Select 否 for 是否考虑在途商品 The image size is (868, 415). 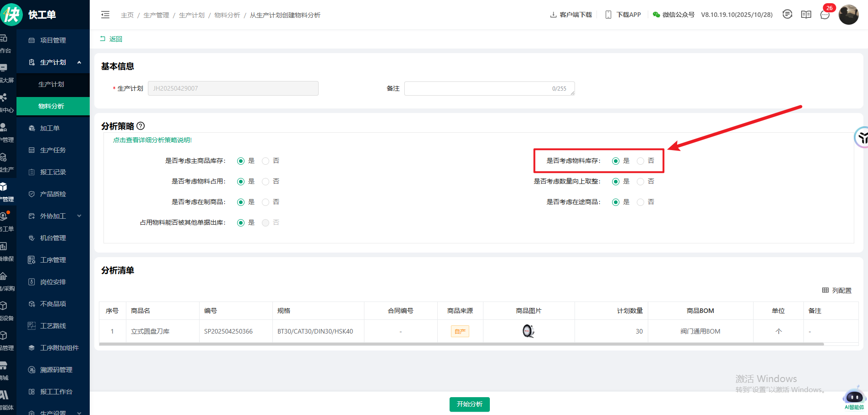640,202
